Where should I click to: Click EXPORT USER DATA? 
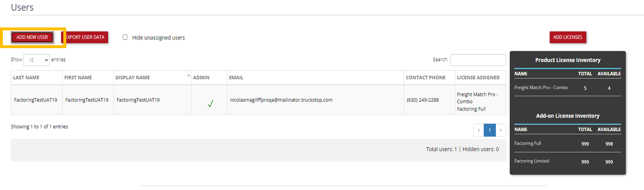tap(85, 37)
